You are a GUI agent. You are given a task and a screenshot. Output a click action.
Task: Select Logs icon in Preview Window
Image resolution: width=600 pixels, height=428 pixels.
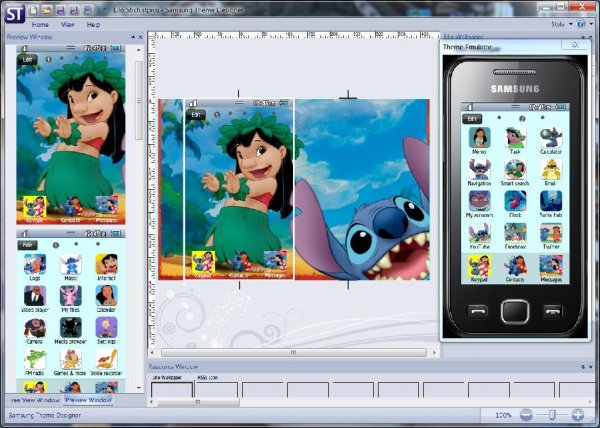point(35,267)
